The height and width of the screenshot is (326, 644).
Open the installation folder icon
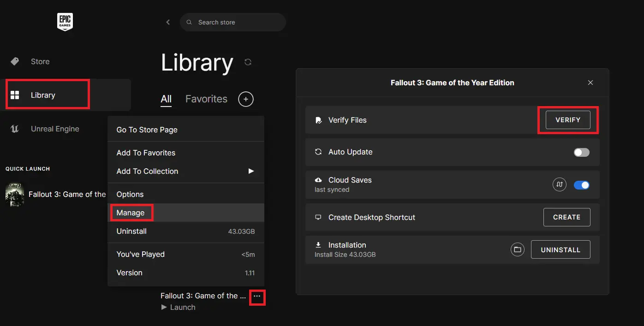[517, 249]
